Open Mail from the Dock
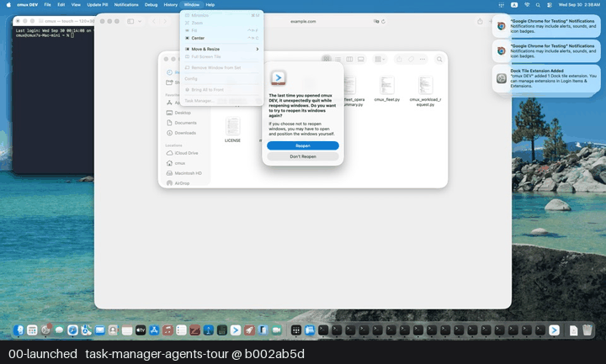This screenshot has width=606, height=364. 99,330
